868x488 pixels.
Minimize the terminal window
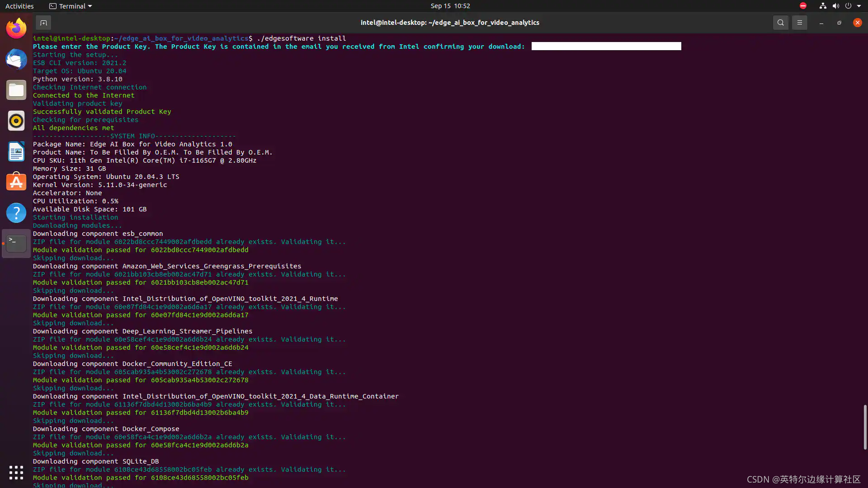pyautogui.click(x=821, y=23)
